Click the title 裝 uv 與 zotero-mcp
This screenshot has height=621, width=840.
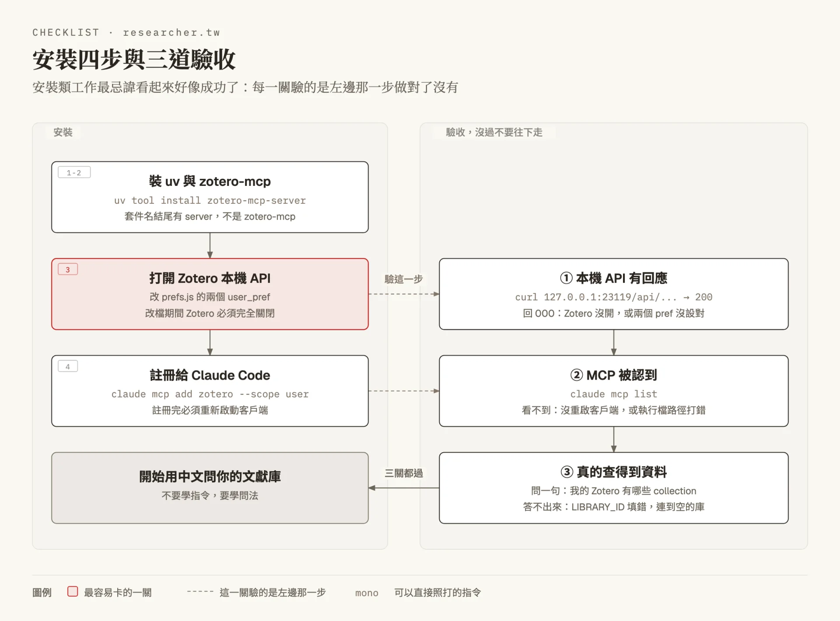[x=210, y=181]
